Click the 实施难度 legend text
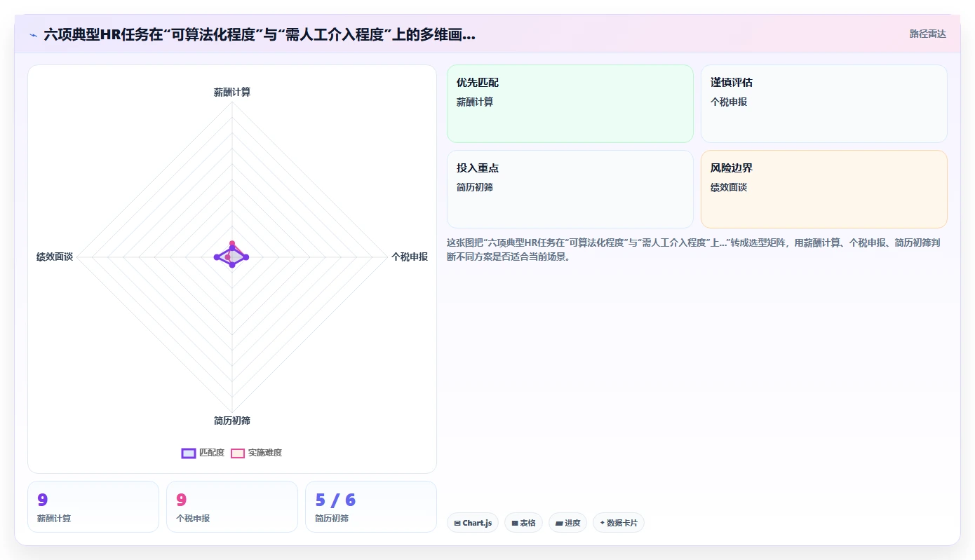 coord(265,453)
